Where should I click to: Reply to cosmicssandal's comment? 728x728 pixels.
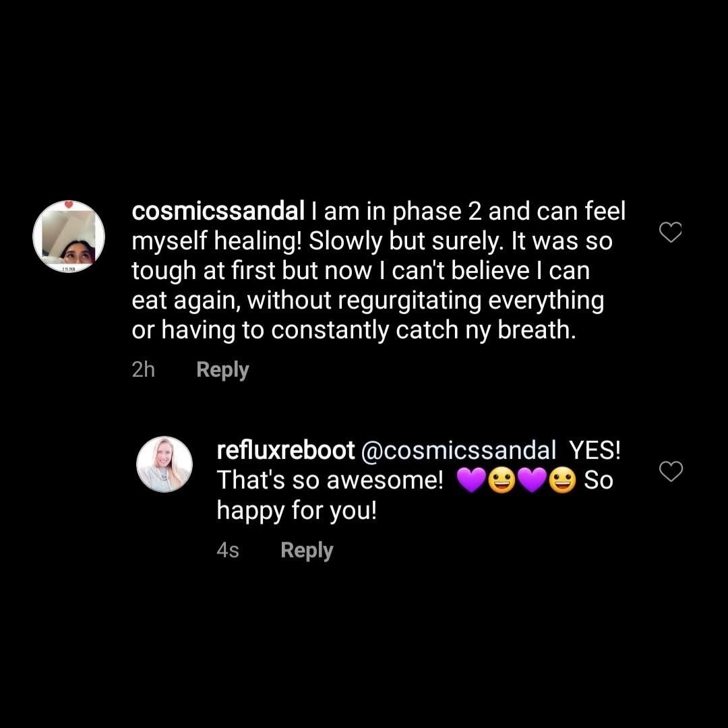(x=222, y=370)
